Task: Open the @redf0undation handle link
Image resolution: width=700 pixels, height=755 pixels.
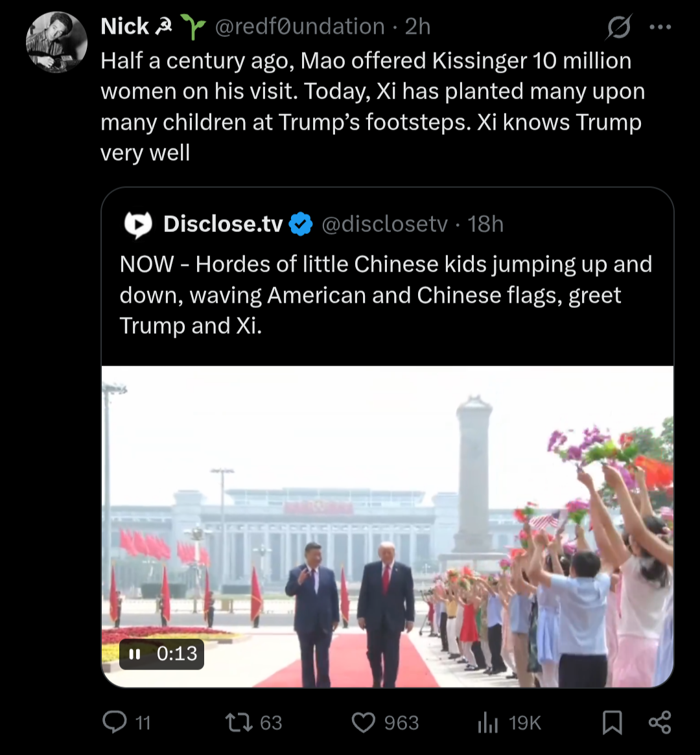Action: (x=299, y=27)
